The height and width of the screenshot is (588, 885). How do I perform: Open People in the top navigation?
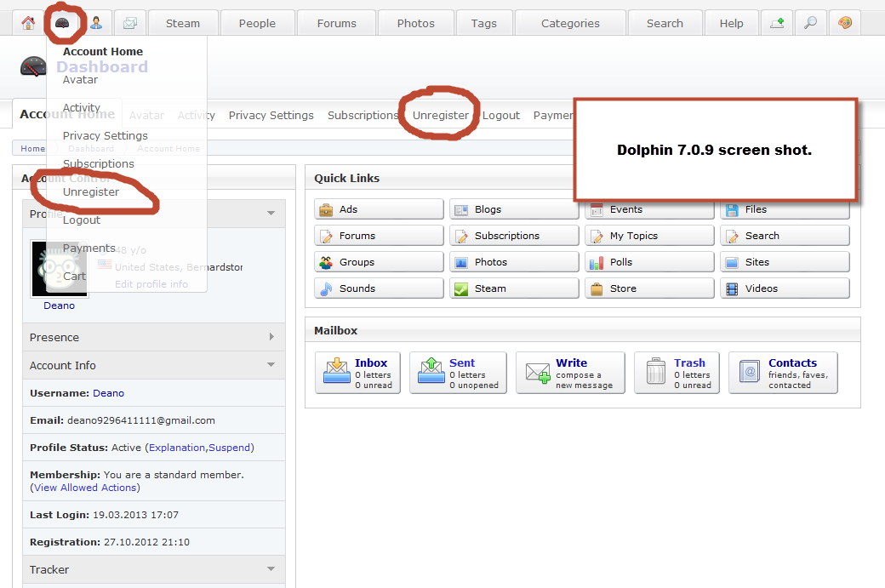[257, 23]
